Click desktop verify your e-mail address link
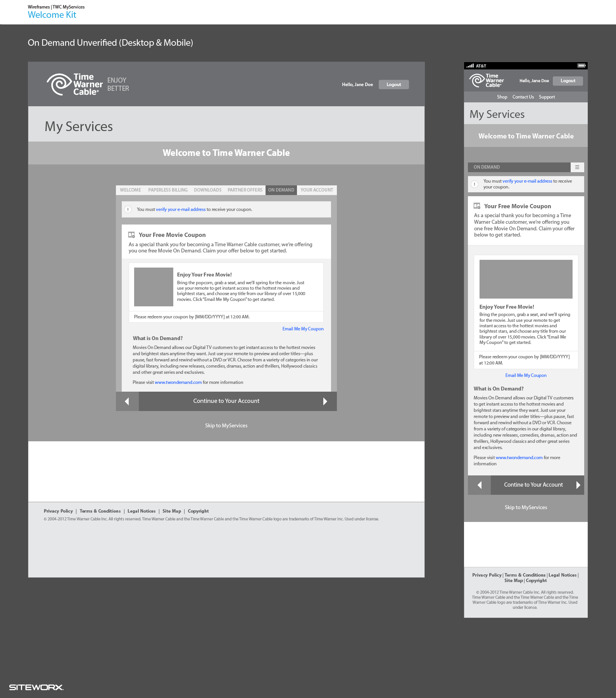Screen dimensions: 616x698 [181, 209]
